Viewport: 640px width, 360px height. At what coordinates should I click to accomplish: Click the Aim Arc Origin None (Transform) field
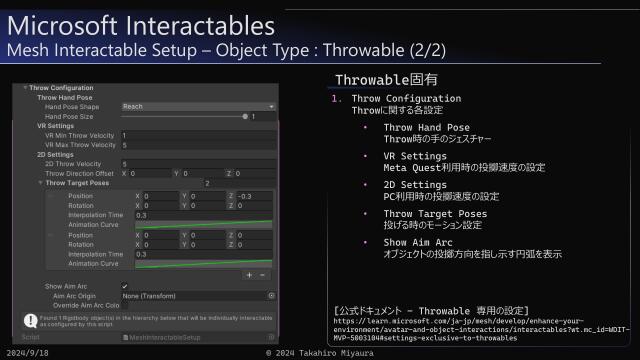pos(194,296)
